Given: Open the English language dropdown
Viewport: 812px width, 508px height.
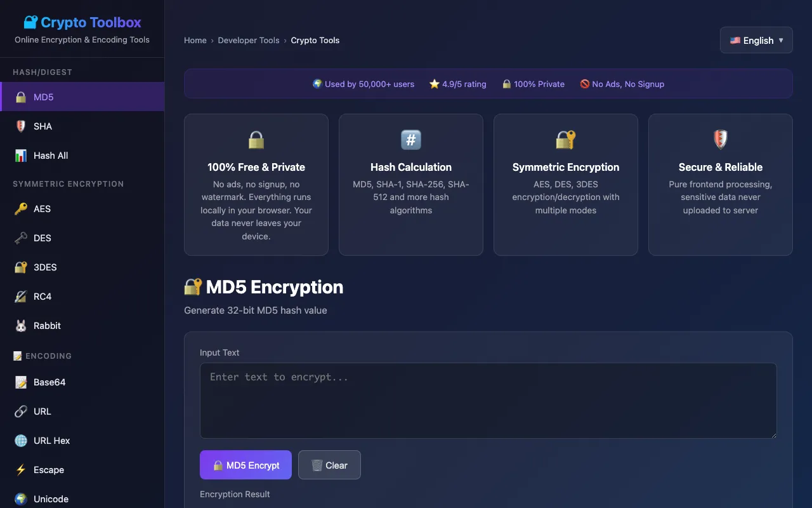Looking at the screenshot, I should [x=756, y=40].
